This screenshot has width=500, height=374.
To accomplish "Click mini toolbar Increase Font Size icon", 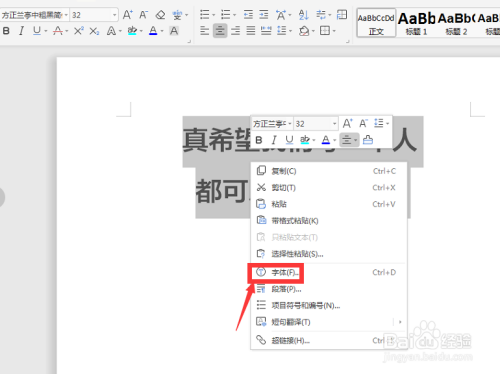I will tap(347, 123).
